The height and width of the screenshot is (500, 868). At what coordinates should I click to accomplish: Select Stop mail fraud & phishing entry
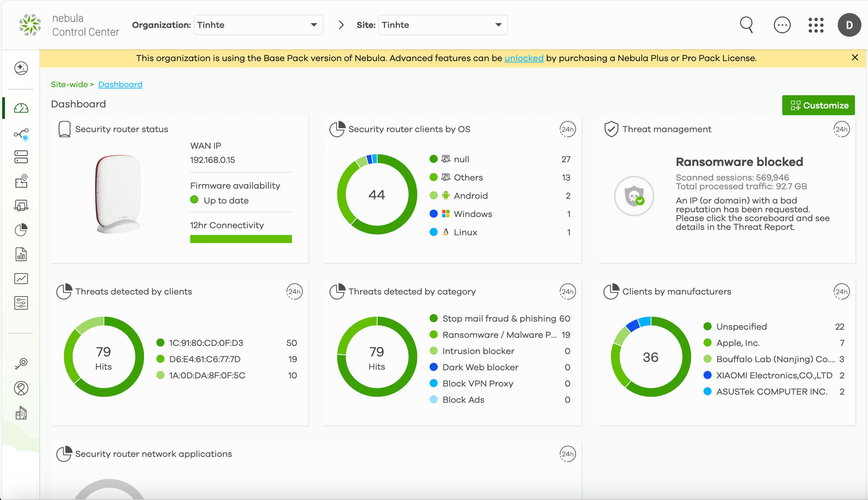point(500,318)
